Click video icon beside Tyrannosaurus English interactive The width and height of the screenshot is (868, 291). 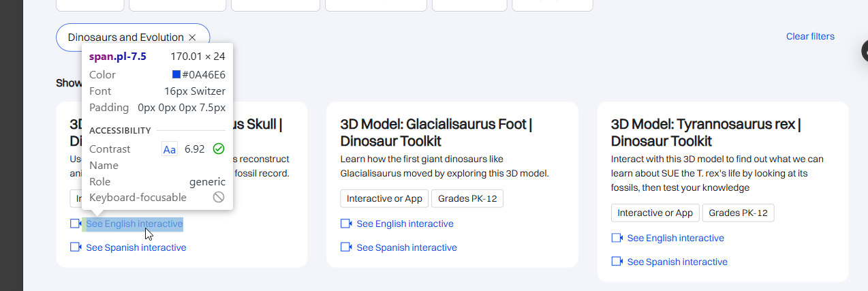[617, 238]
